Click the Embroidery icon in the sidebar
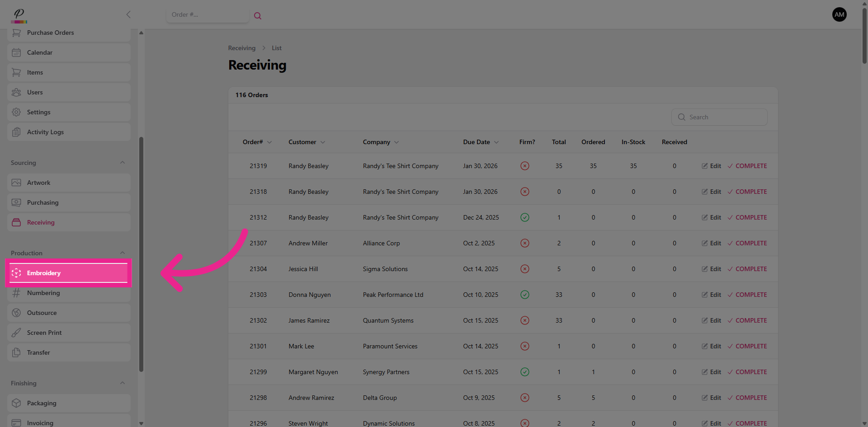The height and width of the screenshot is (427, 868). click(16, 273)
